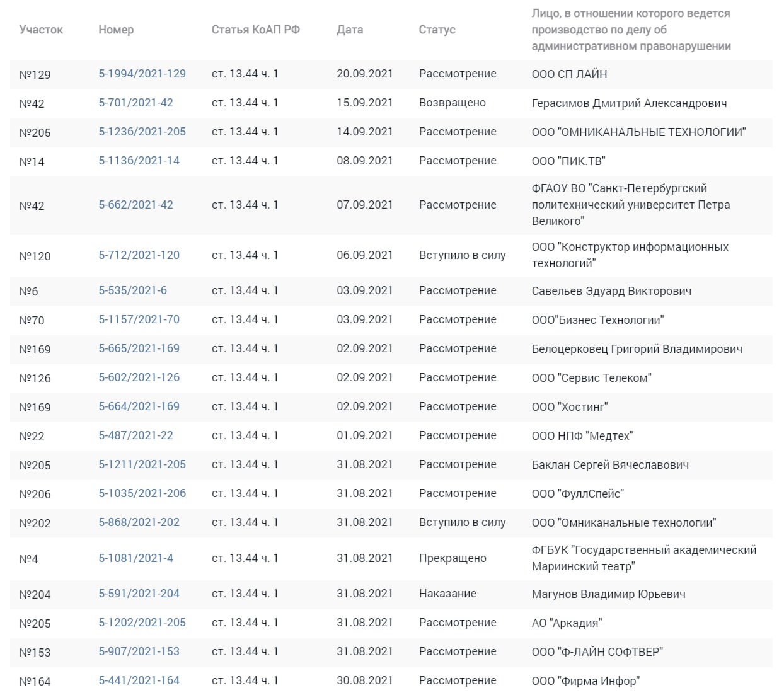
Task: Open case link 5-701/2021-42
Action: [135, 103]
